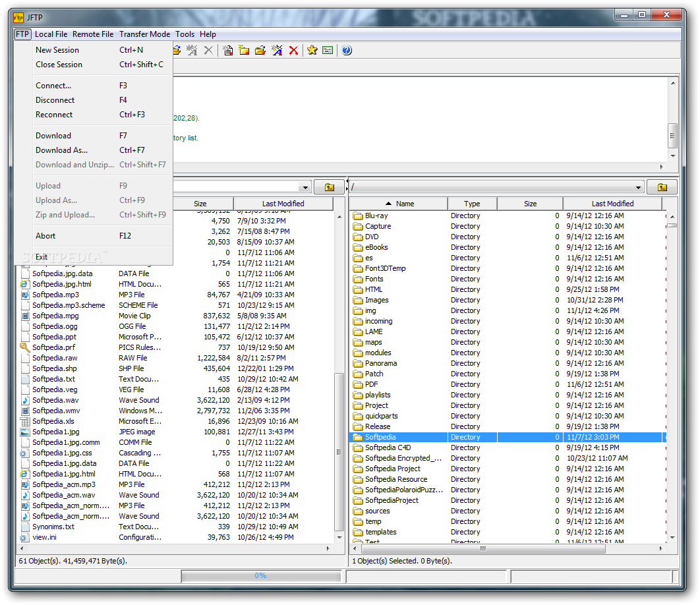Select the Softpedia_acm.mp3 local file
700x605 pixels.
tap(64, 484)
